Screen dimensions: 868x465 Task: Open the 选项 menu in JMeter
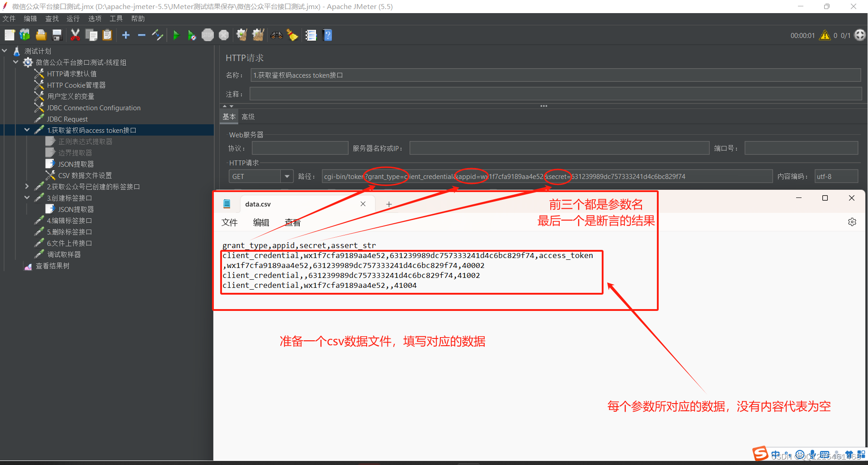(x=95, y=19)
